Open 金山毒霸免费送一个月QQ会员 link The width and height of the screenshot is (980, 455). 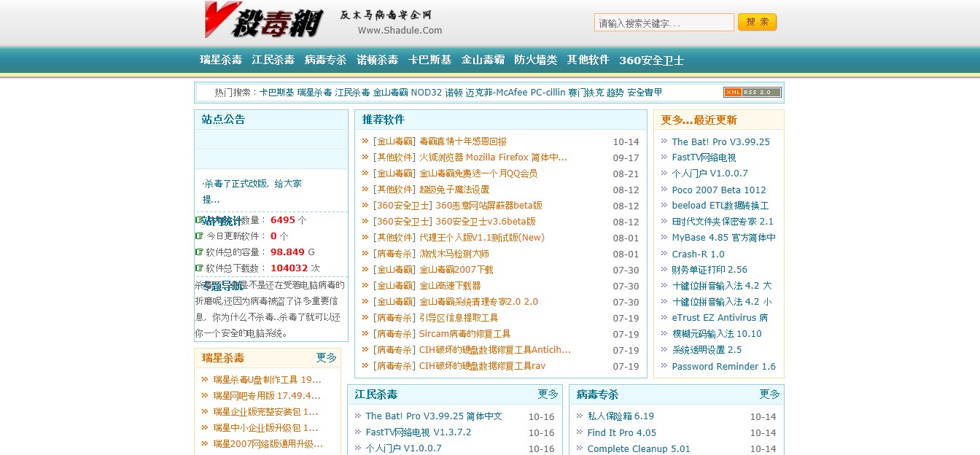[478, 174]
